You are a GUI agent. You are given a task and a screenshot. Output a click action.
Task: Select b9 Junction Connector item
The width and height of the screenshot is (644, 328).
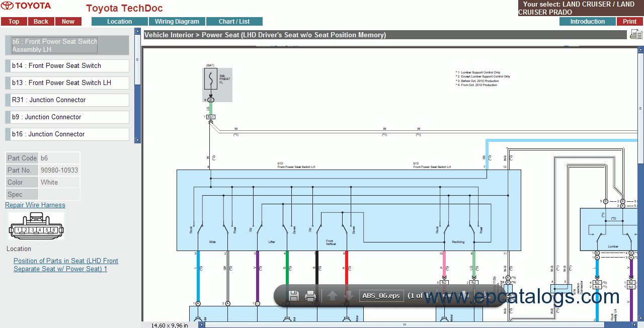click(x=67, y=117)
